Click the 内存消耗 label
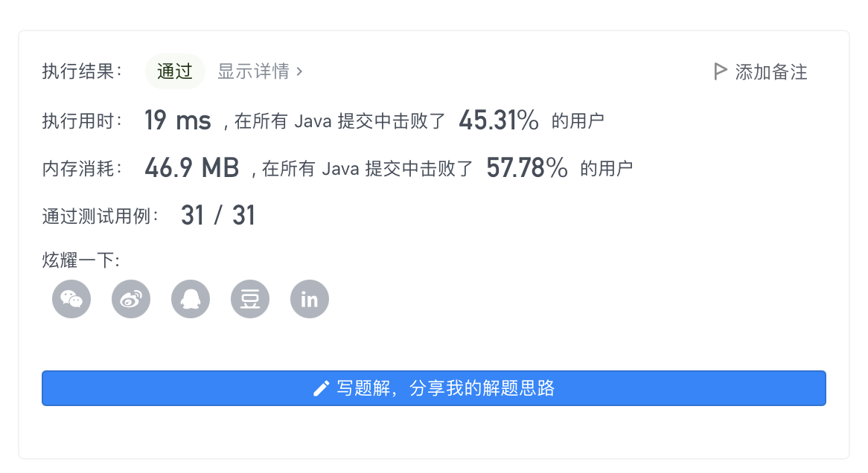This screenshot has height=473, width=868. 82,170
